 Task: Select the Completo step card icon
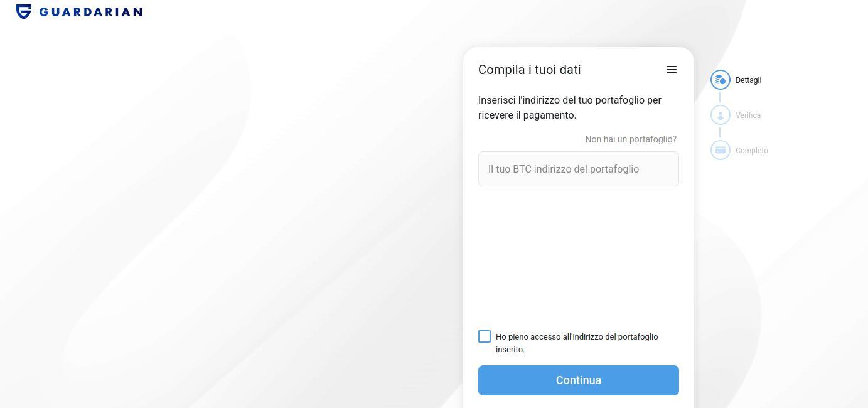721,150
